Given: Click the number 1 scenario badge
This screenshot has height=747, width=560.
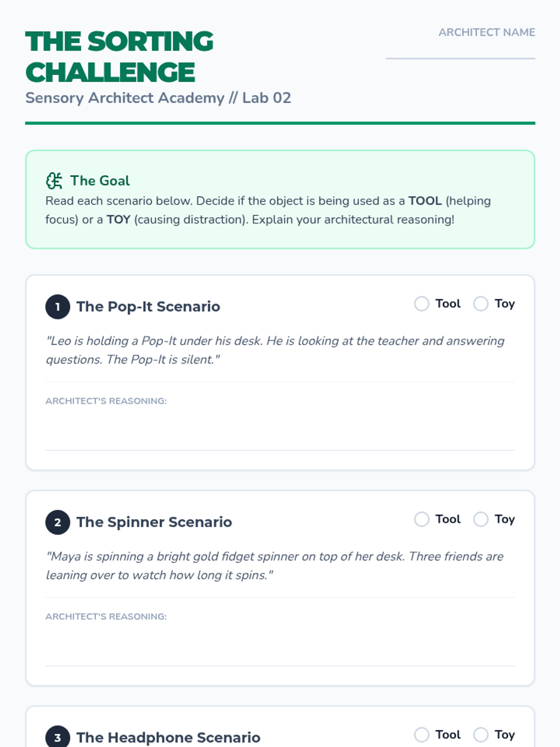Looking at the screenshot, I should (57, 307).
